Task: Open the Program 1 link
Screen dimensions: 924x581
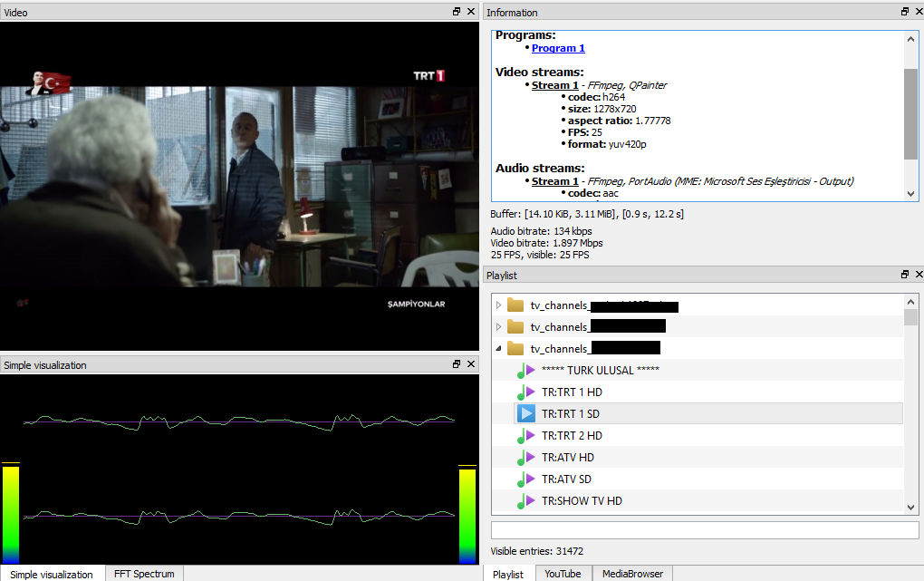Action: click(558, 48)
